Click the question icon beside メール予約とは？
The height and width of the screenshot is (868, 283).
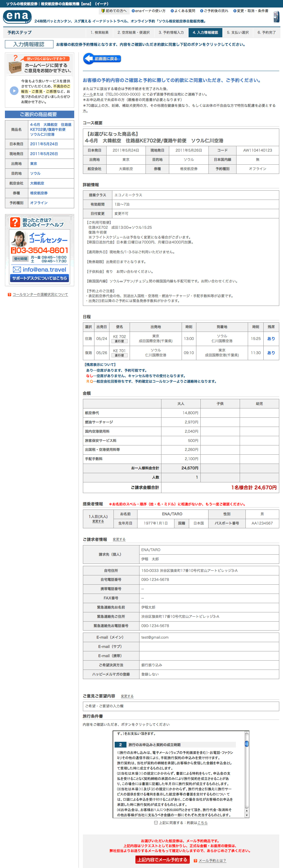[196, 860]
